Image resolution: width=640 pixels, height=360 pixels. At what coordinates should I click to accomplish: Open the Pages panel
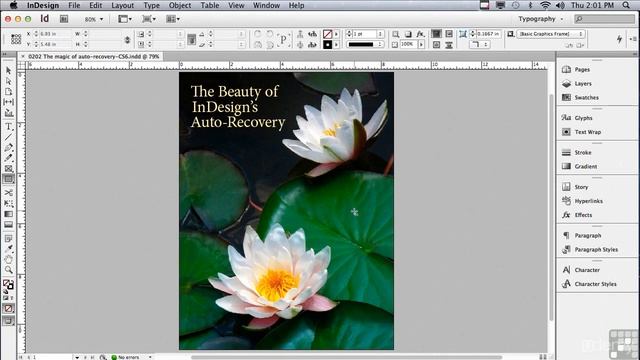pos(576,69)
